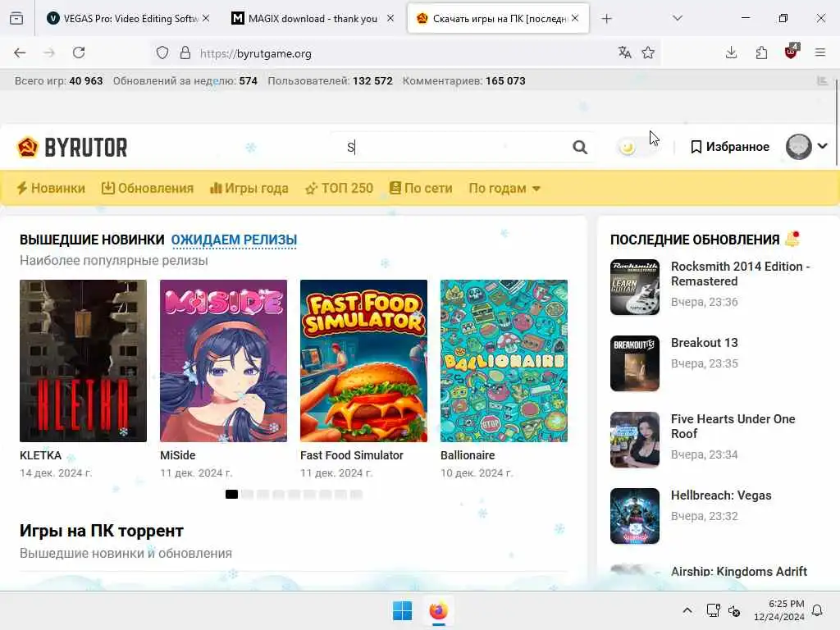Open ТОП 250 menu item

pyautogui.click(x=339, y=189)
